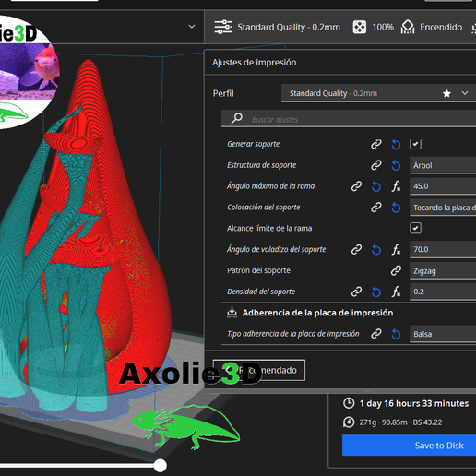Screen dimensions: 476x476
Task: Open the Perfil Standard Quality dropdown
Action: (378, 93)
